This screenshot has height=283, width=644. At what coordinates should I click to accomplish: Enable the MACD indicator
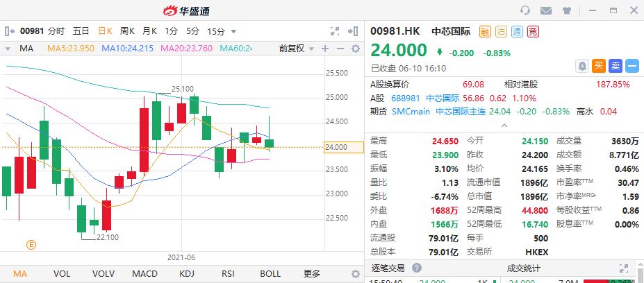pos(145,273)
